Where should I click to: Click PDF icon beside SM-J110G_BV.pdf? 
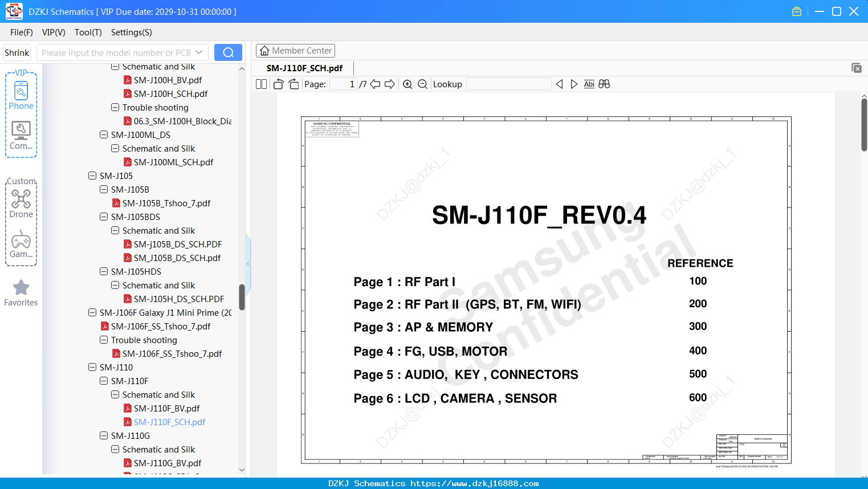coord(128,463)
